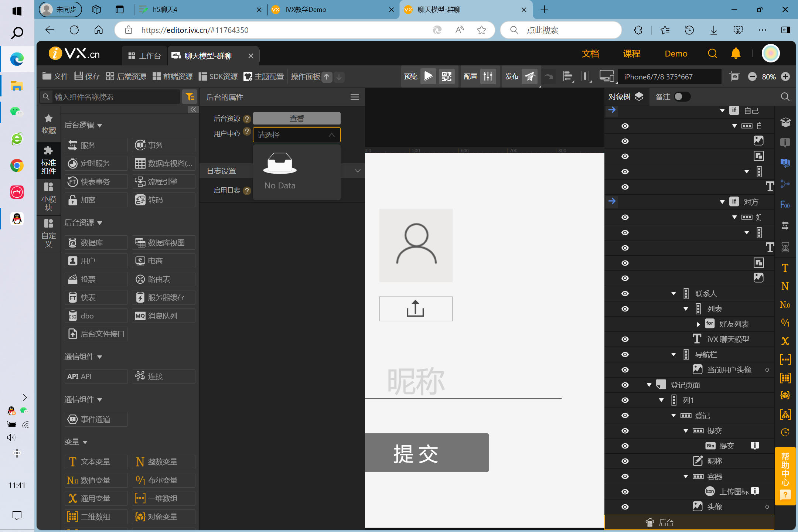The width and height of the screenshot is (798, 532).
Task: Select the avatar placeholder image on canvas
Action: pos(416,245)
